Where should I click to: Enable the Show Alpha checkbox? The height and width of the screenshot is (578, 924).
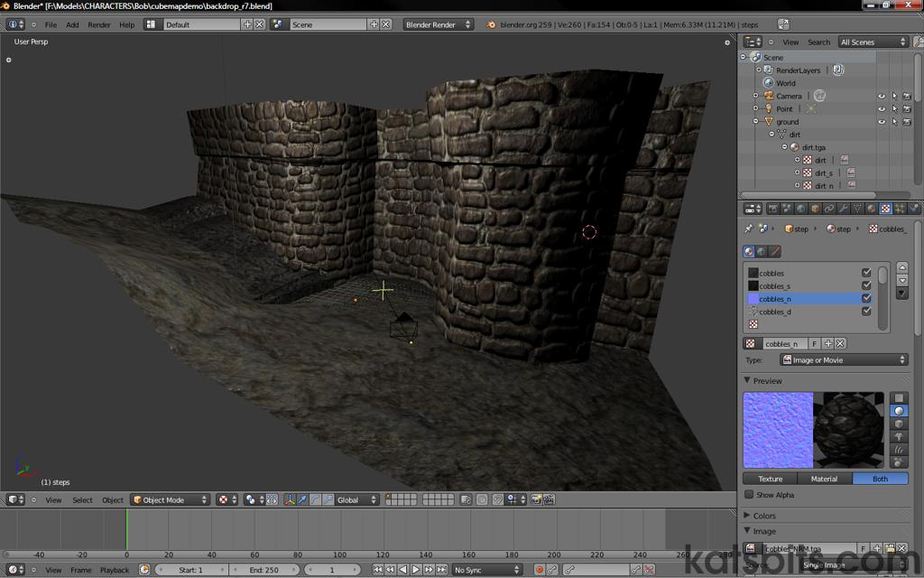tap(749, 495)
